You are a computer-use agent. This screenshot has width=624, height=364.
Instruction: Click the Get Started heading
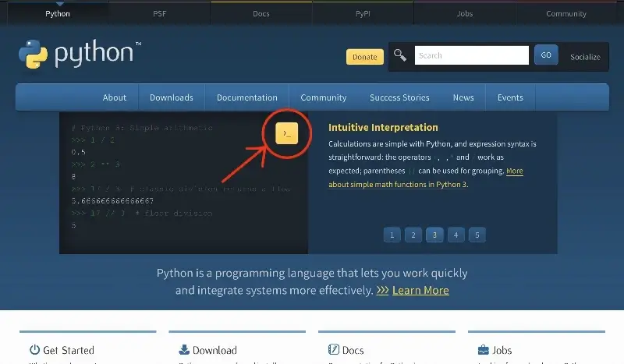[69, 350]
